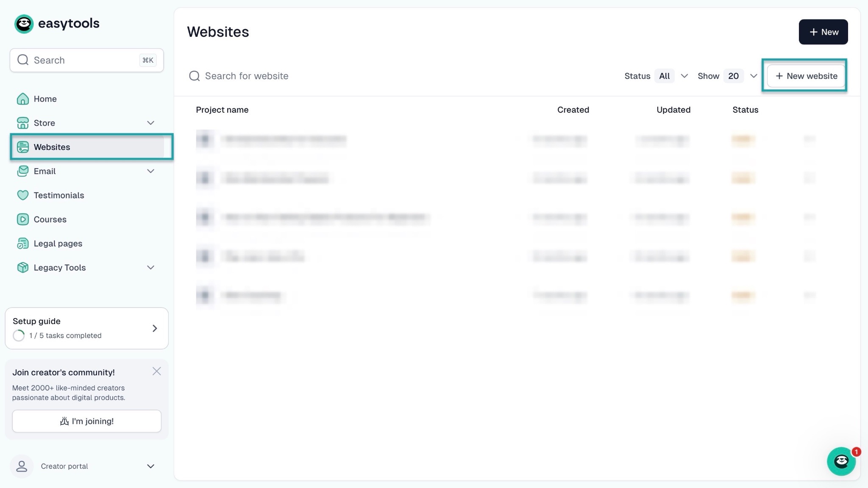
Task: Click the I'm joining! button
Action: 86,421
